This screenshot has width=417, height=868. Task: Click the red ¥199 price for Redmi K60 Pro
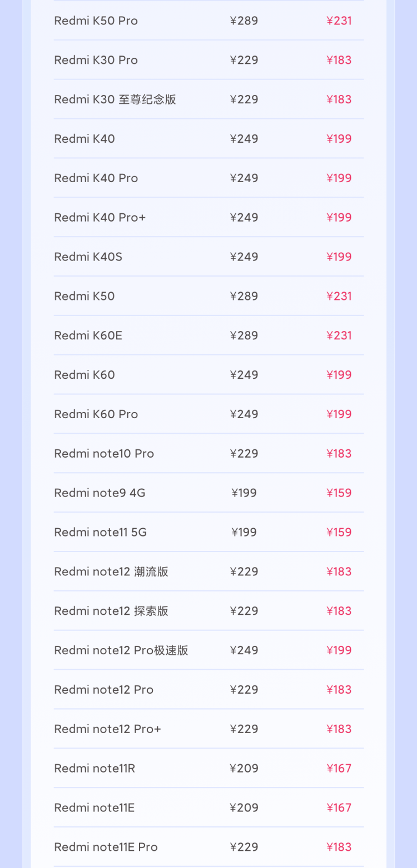click(339, 414)
